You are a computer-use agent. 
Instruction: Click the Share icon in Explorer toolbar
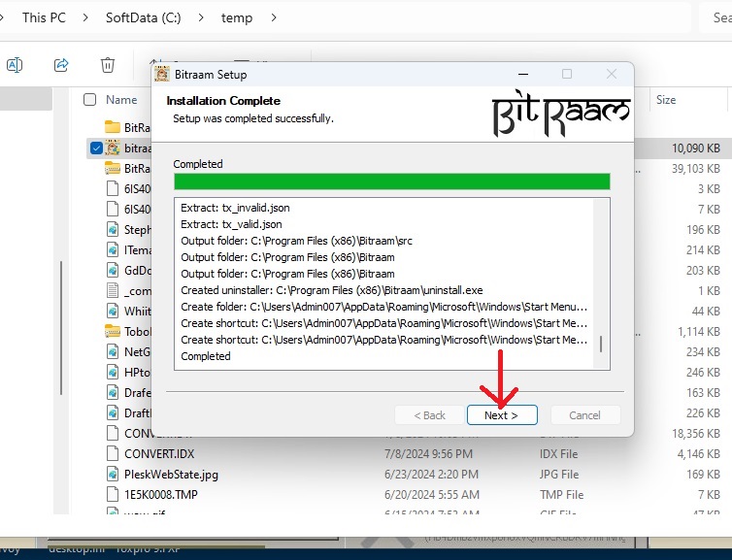click(61, 65)
